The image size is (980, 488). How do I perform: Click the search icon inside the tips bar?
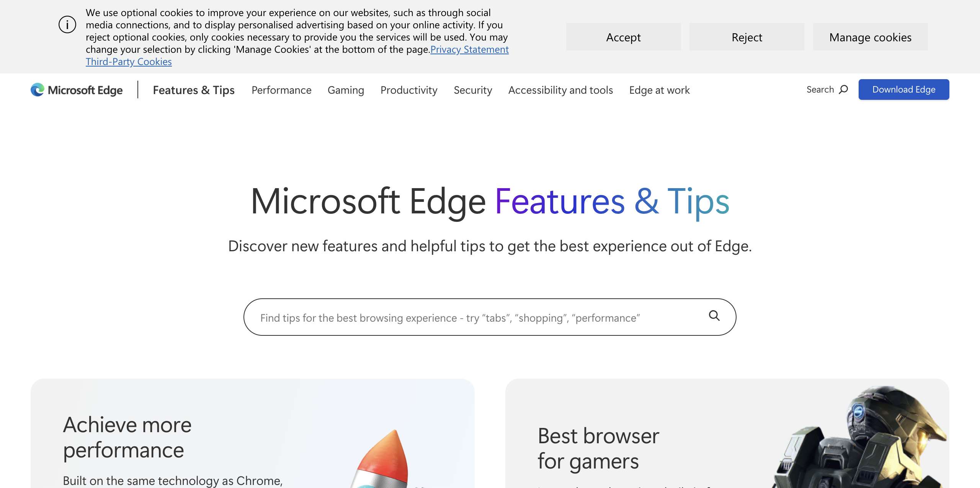tap(714, 317)
